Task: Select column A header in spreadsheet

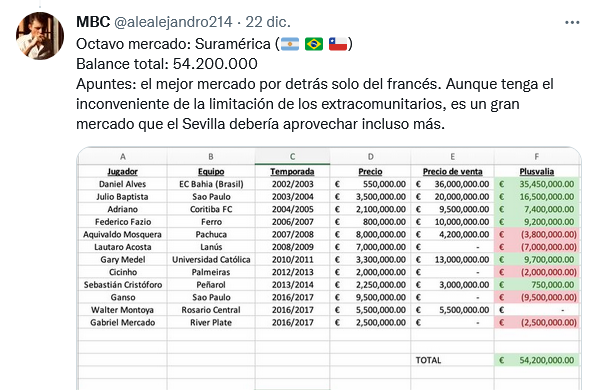Action: point(122,157)
